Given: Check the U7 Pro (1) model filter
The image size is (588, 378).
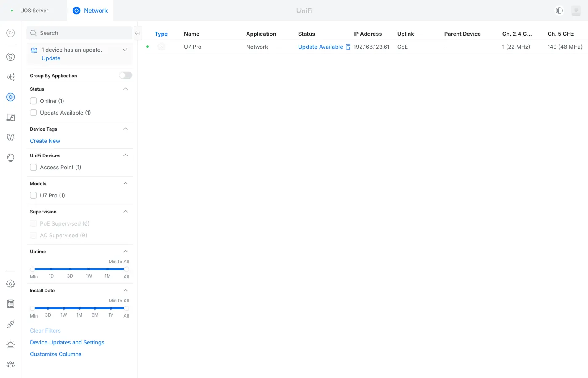Looking at the screenshot, I should click(33, 195).
